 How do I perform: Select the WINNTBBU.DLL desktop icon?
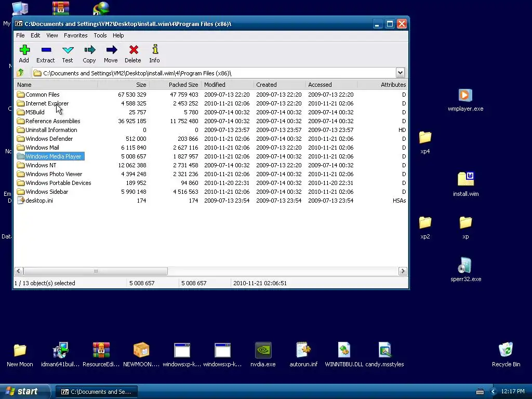[x=344, y=354]
